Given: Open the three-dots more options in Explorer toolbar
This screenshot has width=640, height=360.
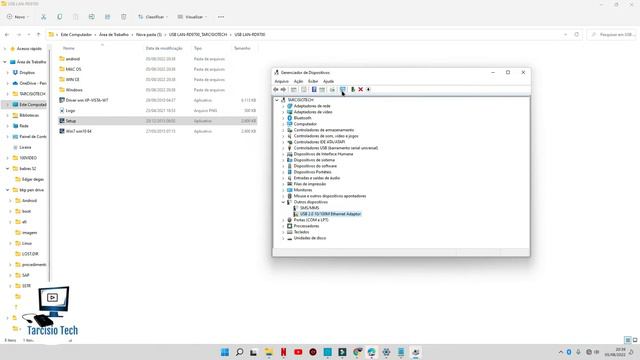Looking at the screenshot, I should click(x=221, y=17).
